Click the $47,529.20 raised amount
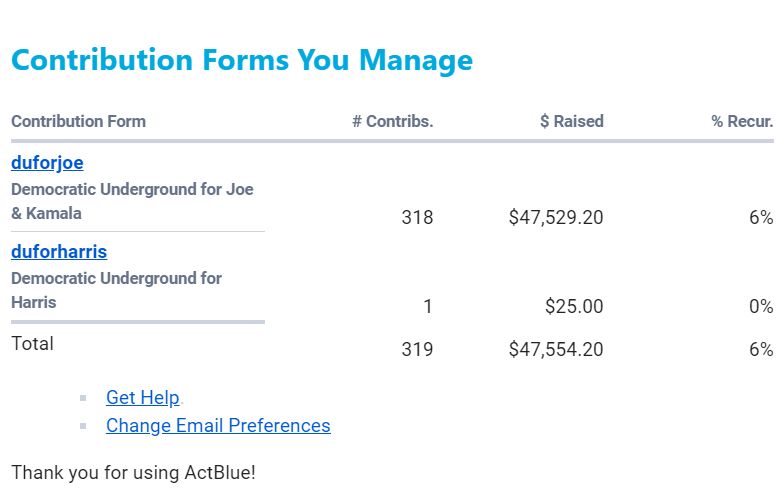The image size is (781, 490). coord(555,217)
